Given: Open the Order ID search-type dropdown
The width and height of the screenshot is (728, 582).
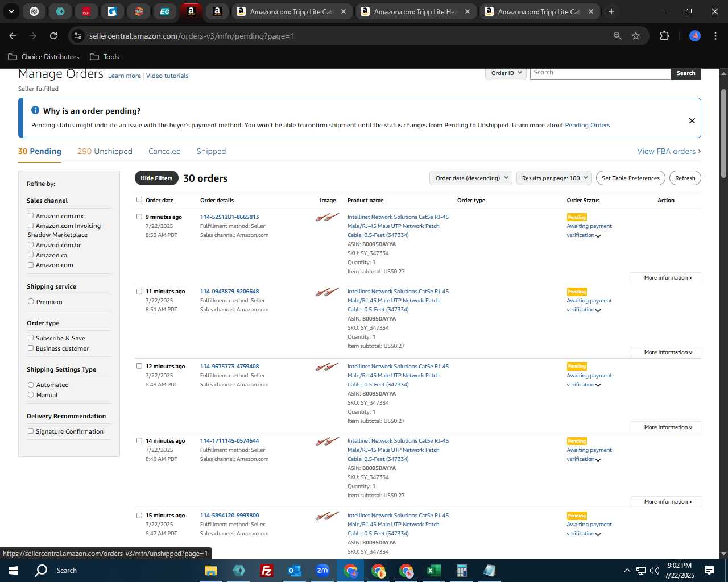Looking at the screenshot, I should point(506,73).
